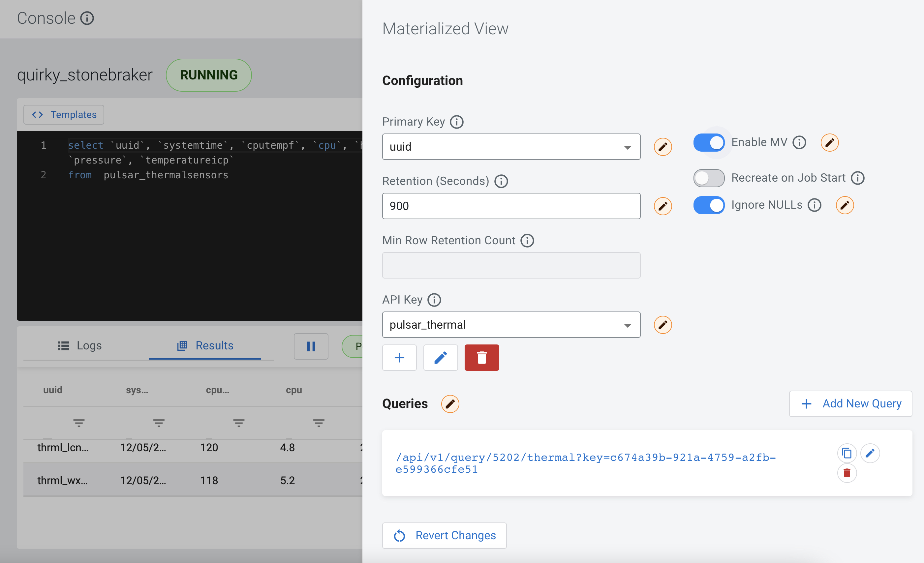
Task: Click the edit pencil beside Retention field
Action: [x=662, y=206]
